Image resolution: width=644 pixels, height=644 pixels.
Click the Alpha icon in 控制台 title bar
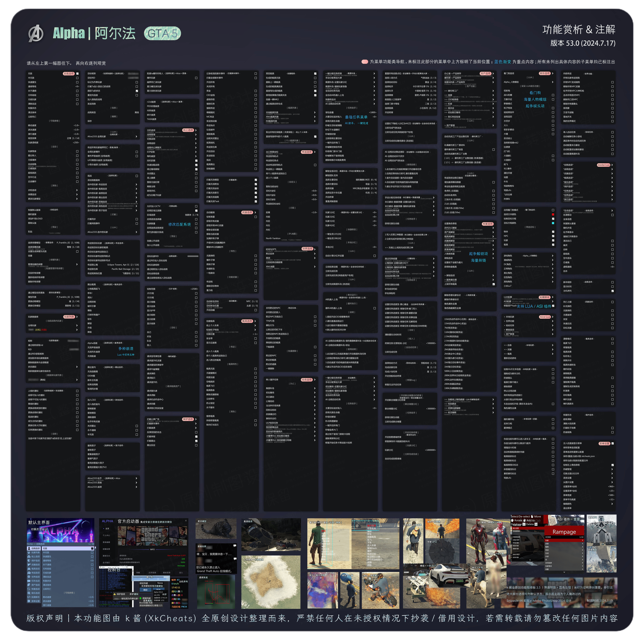point(101,567)
